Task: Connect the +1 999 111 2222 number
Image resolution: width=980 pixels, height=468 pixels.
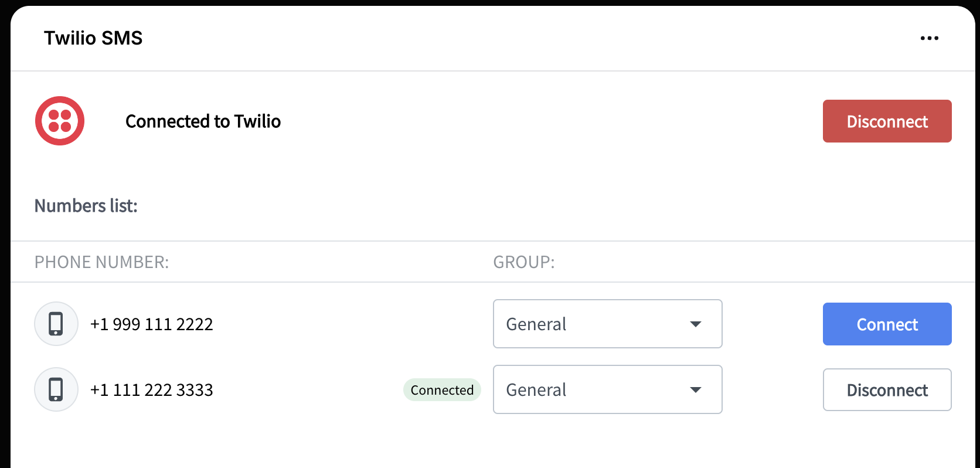Action: coord(887,324)
